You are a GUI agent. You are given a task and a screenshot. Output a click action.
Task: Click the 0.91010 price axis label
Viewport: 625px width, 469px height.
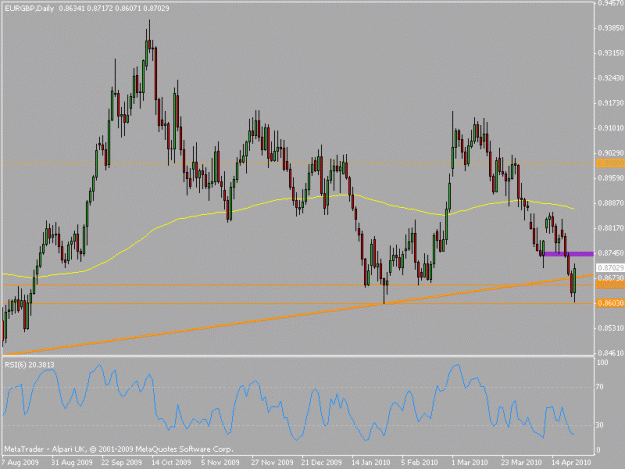[610, 128]
